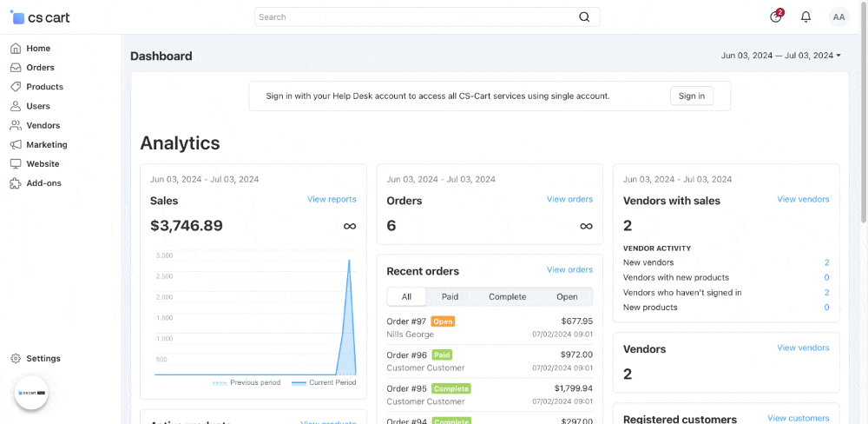Click the page vertical scrollbar
The width and height of the screenshot is (868, 424).
(862, 130)
